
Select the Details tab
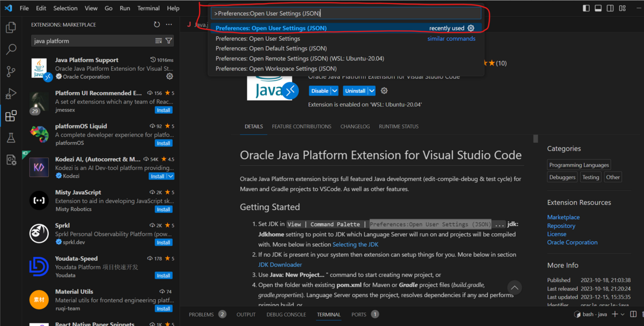(x=254, y=127)
